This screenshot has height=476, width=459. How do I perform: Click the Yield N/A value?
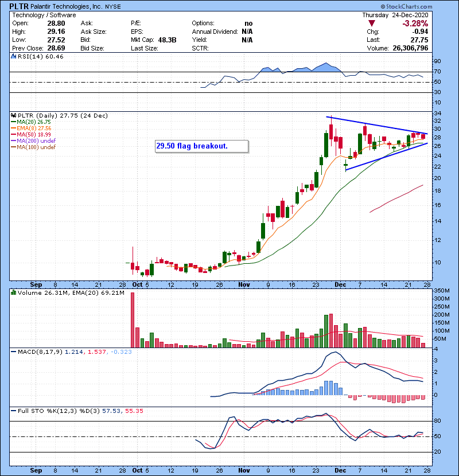click(247, 40)
